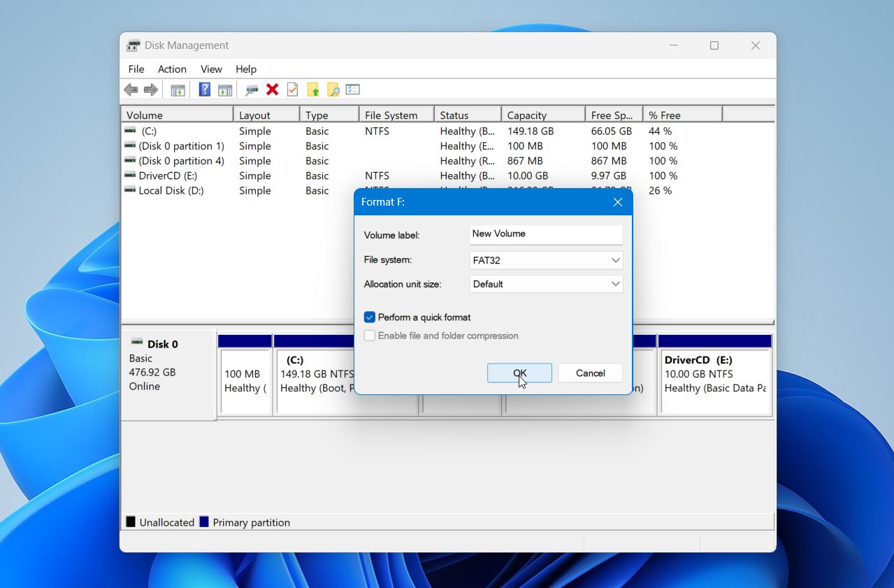Click the black Unallocated legend swatch
Viewport: 894px width, 588px height.
coord(131,522)
